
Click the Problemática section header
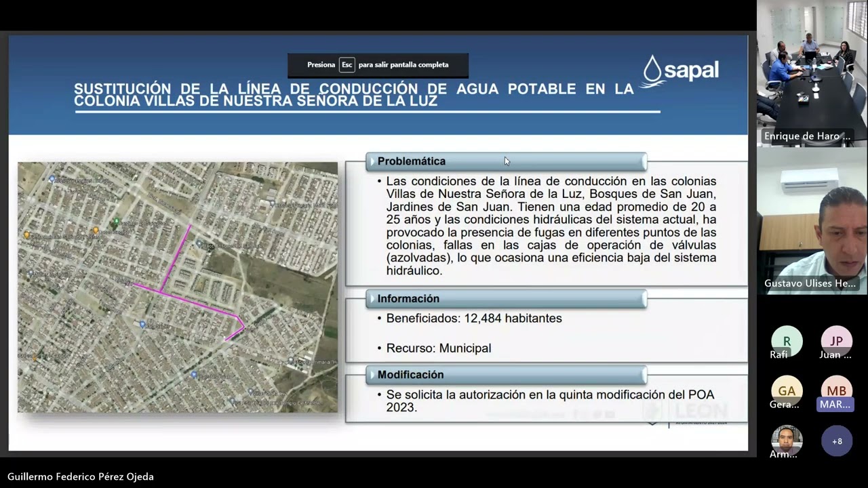[506, 161]
